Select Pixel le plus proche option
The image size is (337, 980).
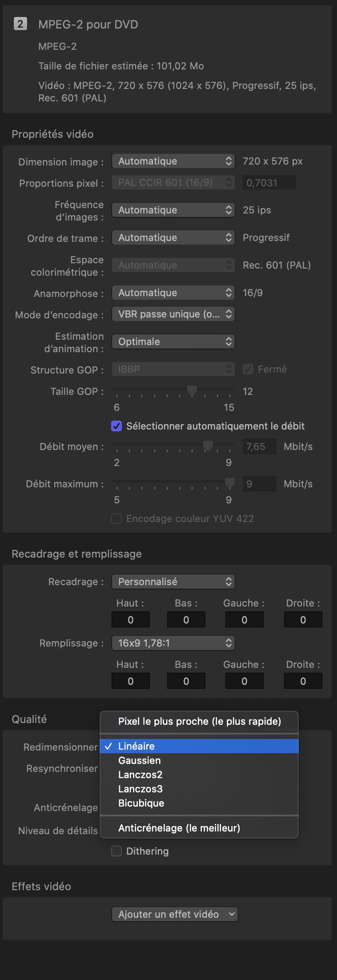(199, 721)
